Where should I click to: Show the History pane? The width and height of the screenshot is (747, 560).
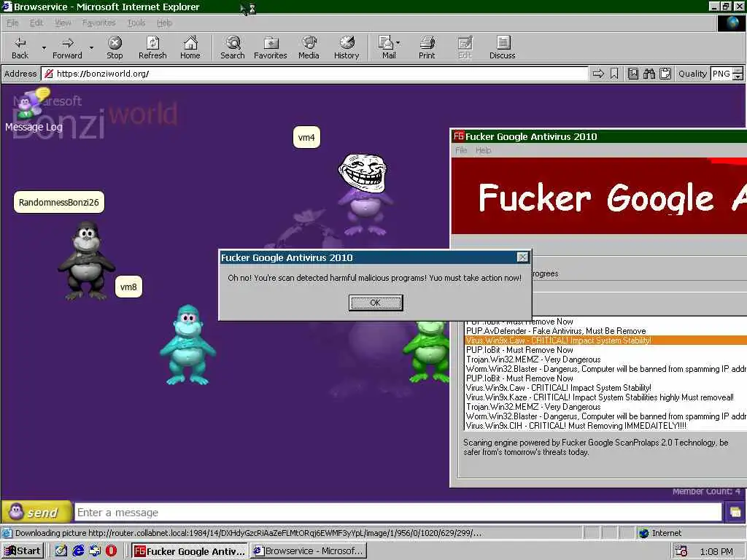tap(347, 47)
